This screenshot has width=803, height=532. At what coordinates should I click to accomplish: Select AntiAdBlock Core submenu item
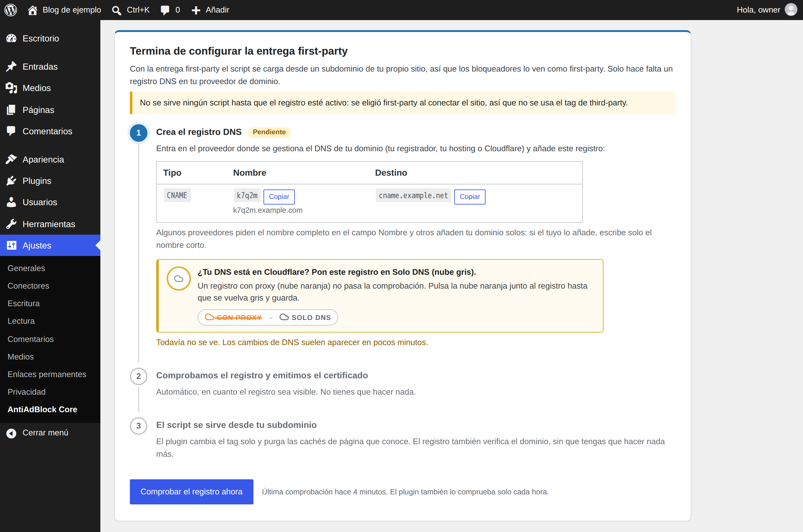point(42,409)
